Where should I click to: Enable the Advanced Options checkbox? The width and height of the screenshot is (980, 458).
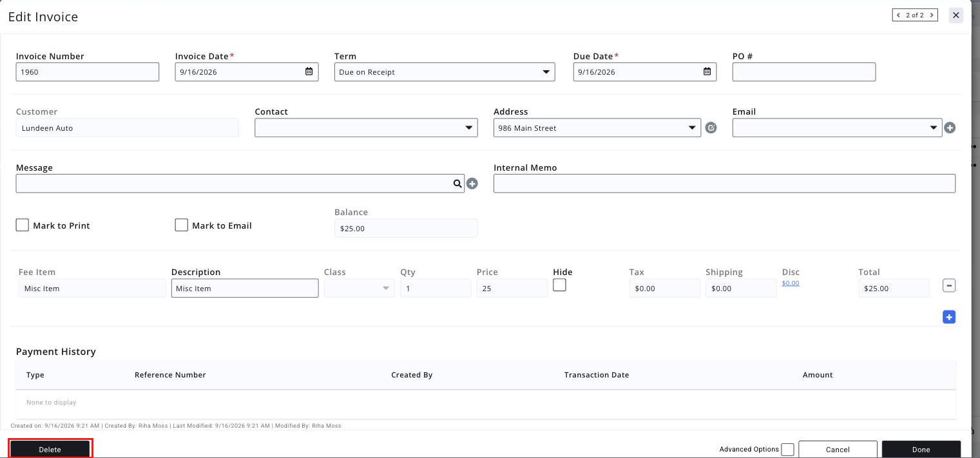(787, 450)
